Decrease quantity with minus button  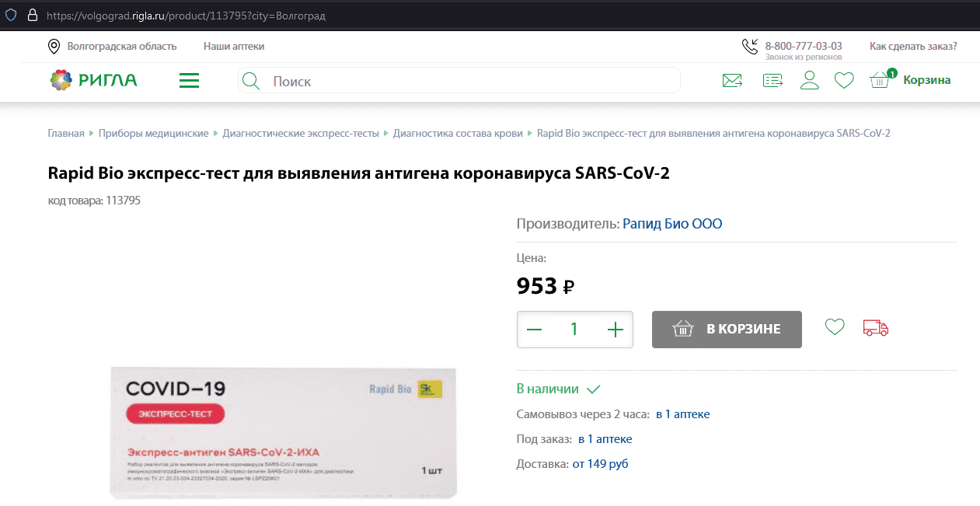click(x=534, y=330)
